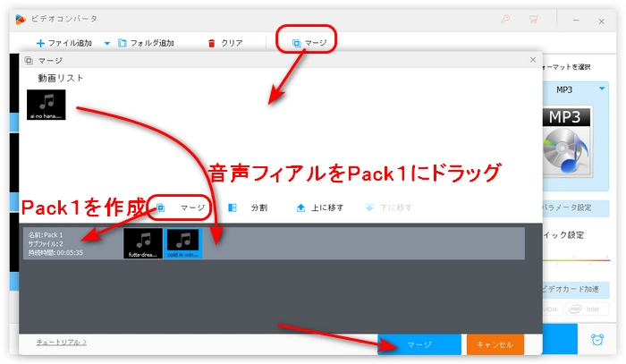
Task: Select the Pack 1 info row
Action: click(274, 243)
